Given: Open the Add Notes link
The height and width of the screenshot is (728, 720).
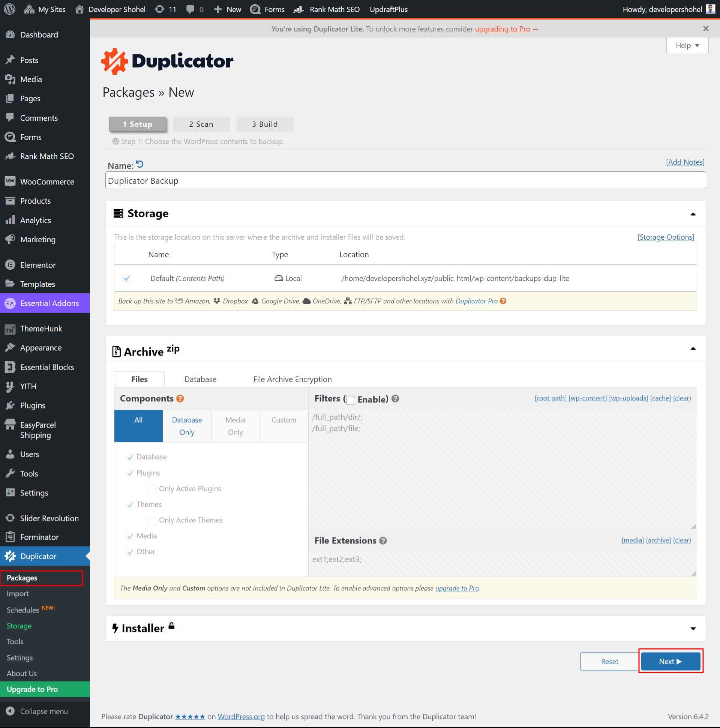Looking at the screenshot, I should click(685, 162).
